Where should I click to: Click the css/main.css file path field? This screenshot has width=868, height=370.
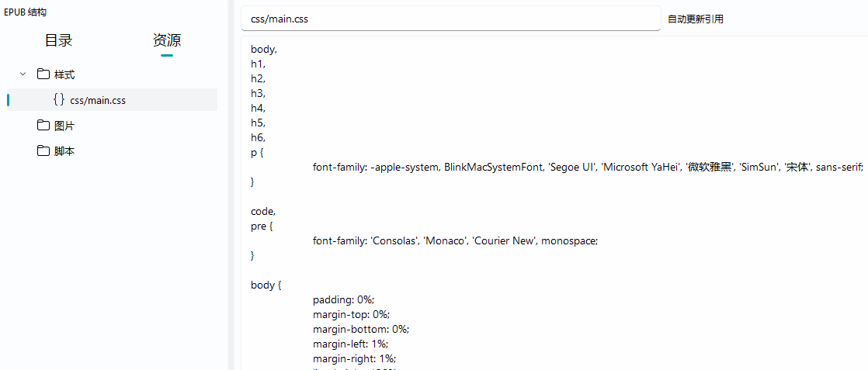(450, 19)
